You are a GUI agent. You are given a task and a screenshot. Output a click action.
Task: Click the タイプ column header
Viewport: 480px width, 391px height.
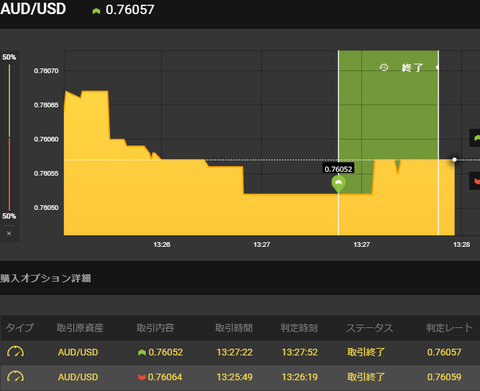click(x=20, y=328)
